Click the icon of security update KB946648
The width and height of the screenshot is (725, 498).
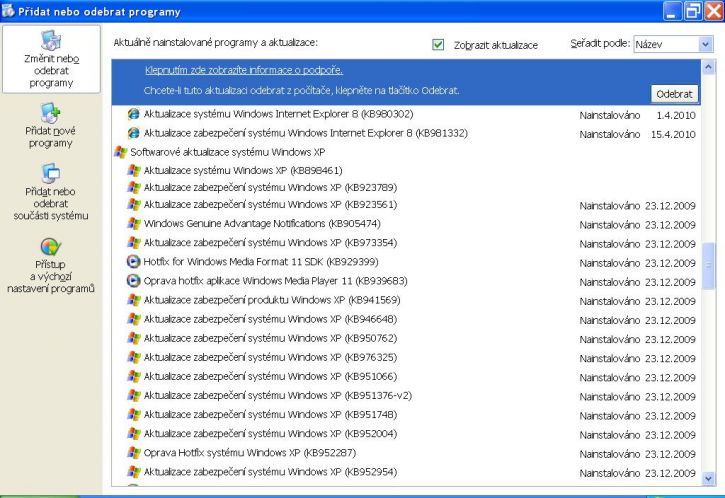tap(134, 319)
